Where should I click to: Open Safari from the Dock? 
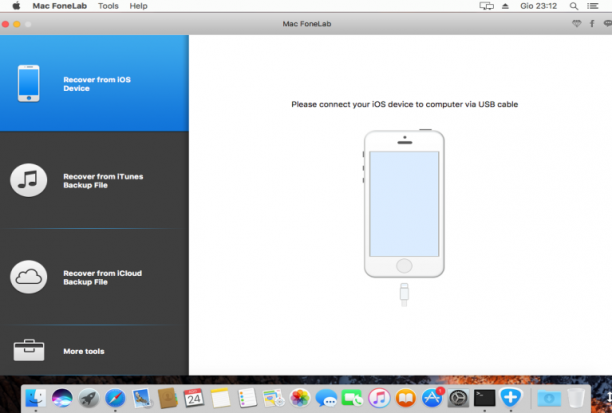[x=115, y=398]
